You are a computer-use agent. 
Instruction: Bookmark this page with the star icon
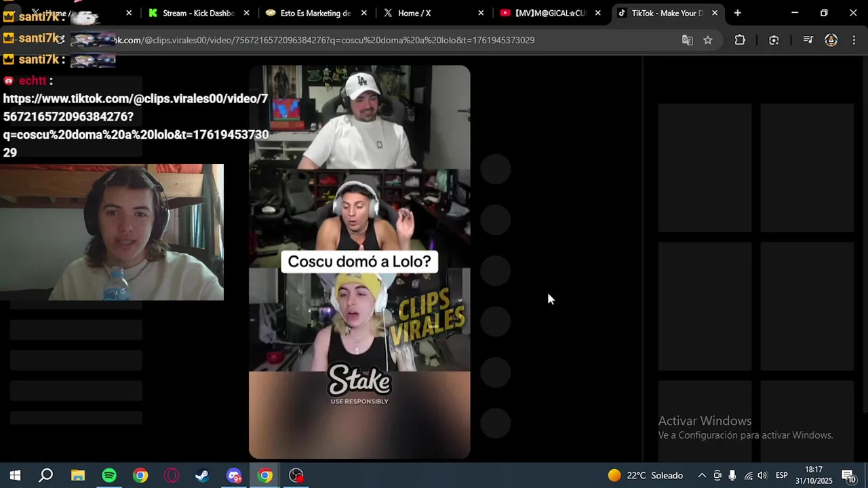(x=708, y=40)
